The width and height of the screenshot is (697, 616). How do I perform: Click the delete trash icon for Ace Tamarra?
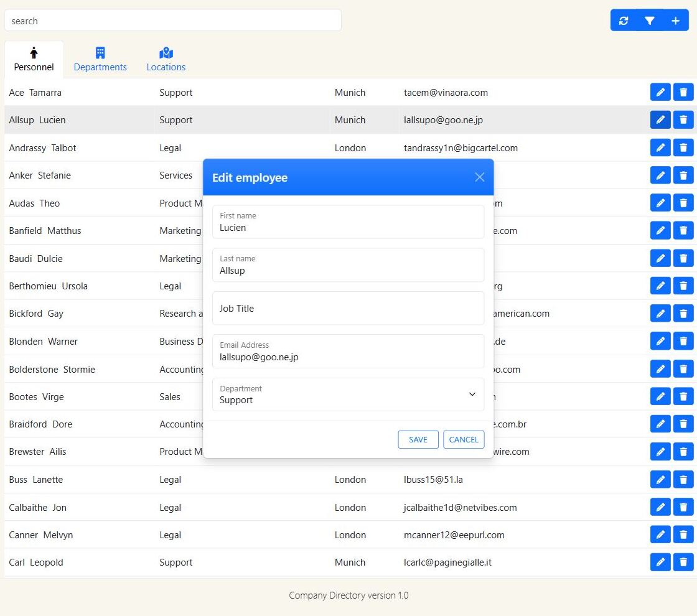click(x=683, y=91)
